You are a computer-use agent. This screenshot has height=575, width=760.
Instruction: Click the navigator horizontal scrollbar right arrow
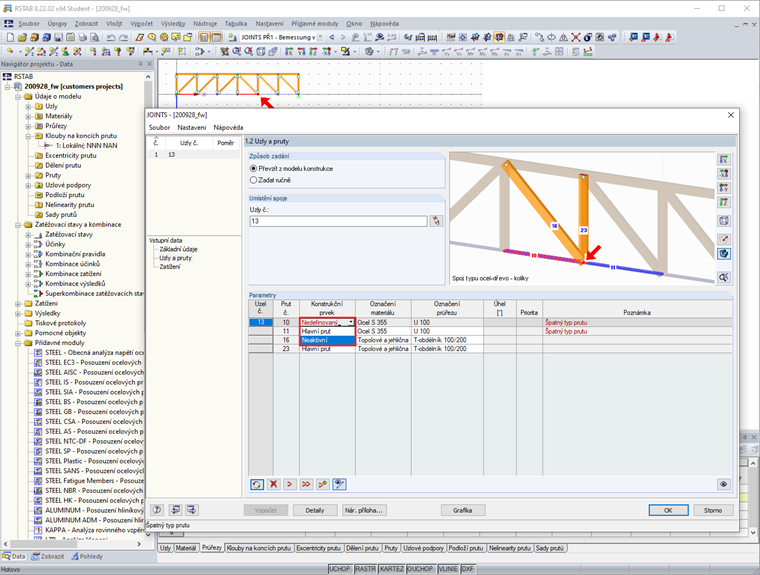[139, 544]
